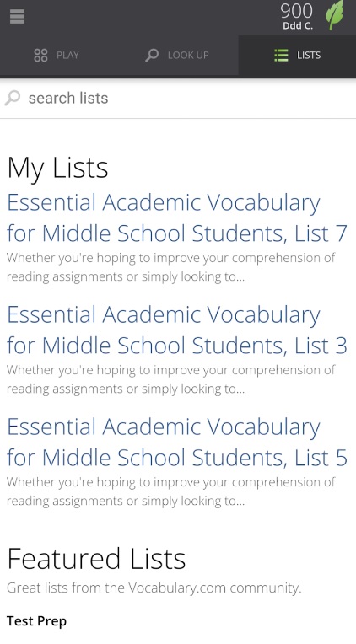
Task: Tap the Ddd C. username
Action: tap(298, 25)
